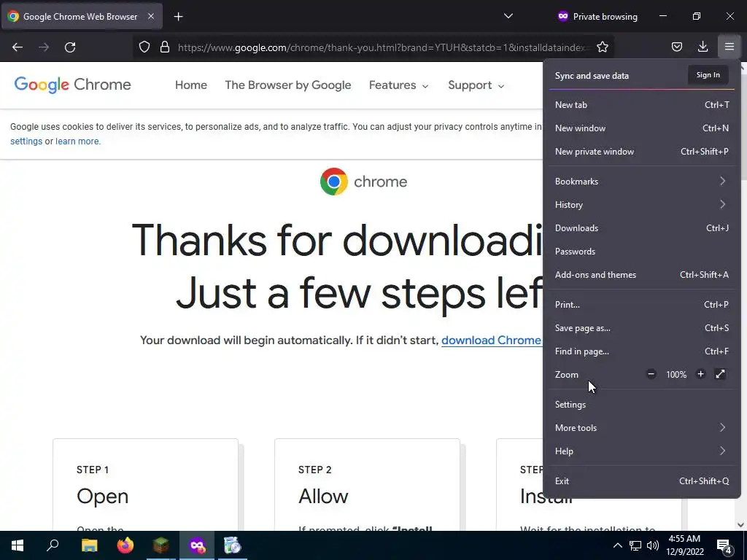
Task: Choose New window from menu
Action: click(642, 128)
